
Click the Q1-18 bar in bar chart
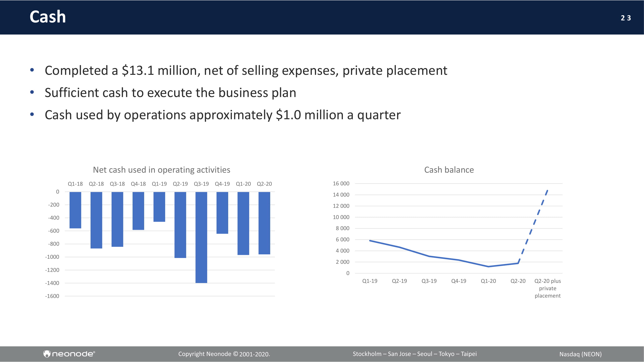tap(75, 210)
